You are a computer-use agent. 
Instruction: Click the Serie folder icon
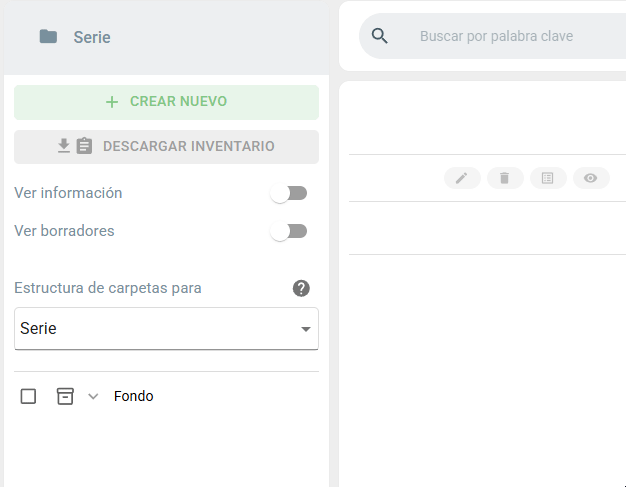48,37
